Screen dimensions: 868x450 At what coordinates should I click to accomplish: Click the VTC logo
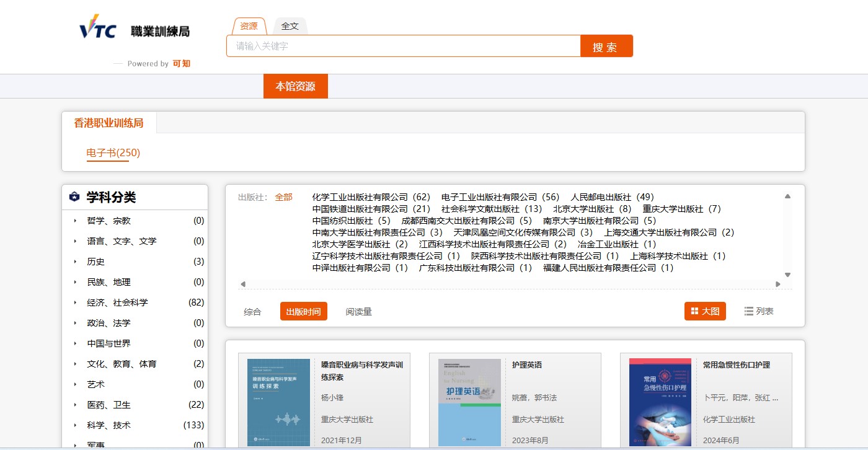tap(98, 28)
